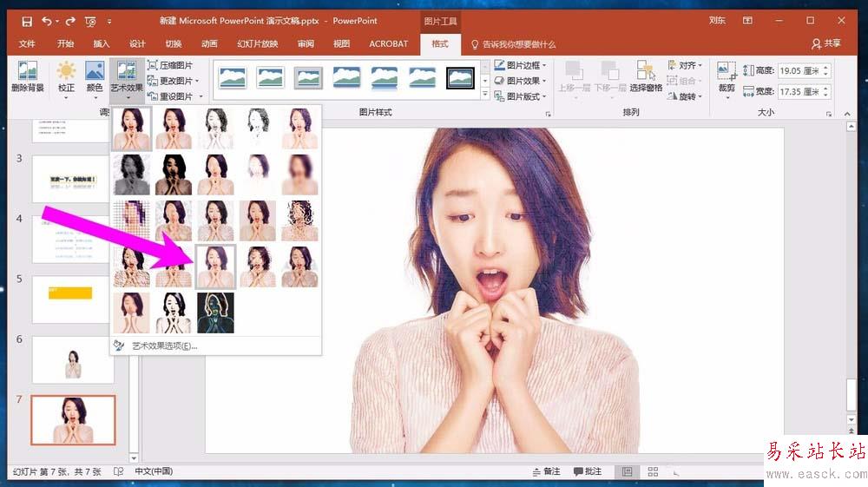Open the 校正 corrections dropdown
The width and height of the screenshot is (868, 487).
(x=66, y=80)
